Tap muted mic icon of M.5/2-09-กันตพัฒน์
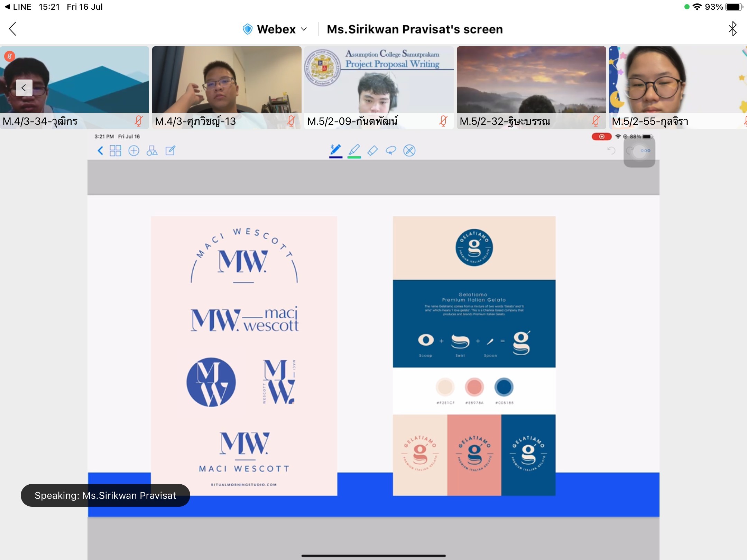 [443, 121]
